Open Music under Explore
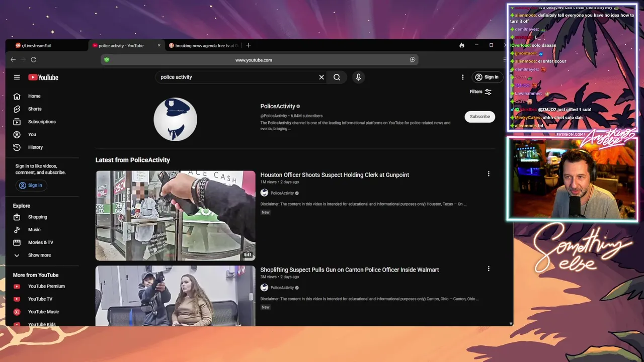 [x=34, y=230]
